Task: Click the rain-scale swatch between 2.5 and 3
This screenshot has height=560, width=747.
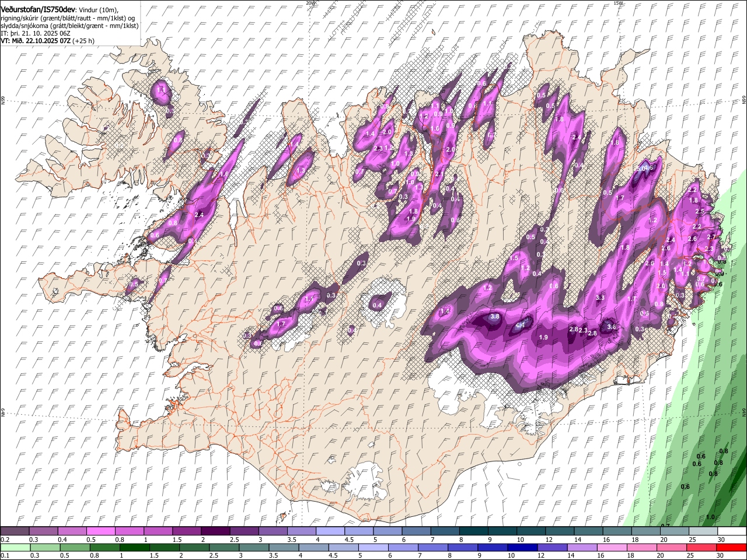Action: (224, 548)
